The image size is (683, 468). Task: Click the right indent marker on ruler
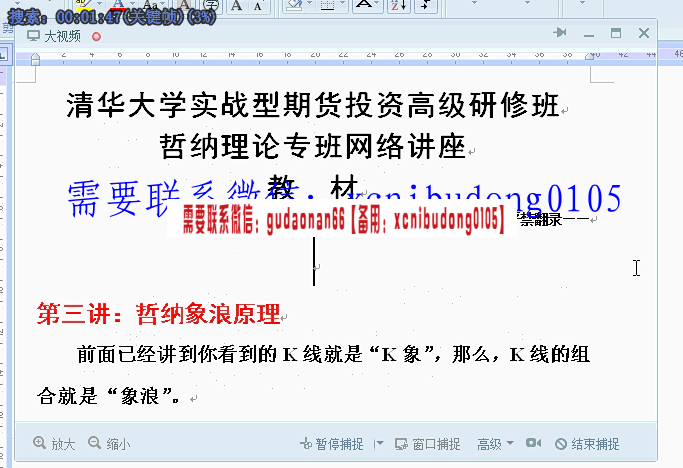589,56
